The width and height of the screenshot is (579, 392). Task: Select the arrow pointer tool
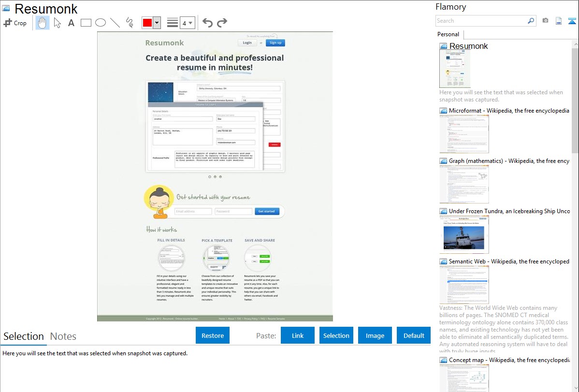pyautogui.click(x=57, y=23)
